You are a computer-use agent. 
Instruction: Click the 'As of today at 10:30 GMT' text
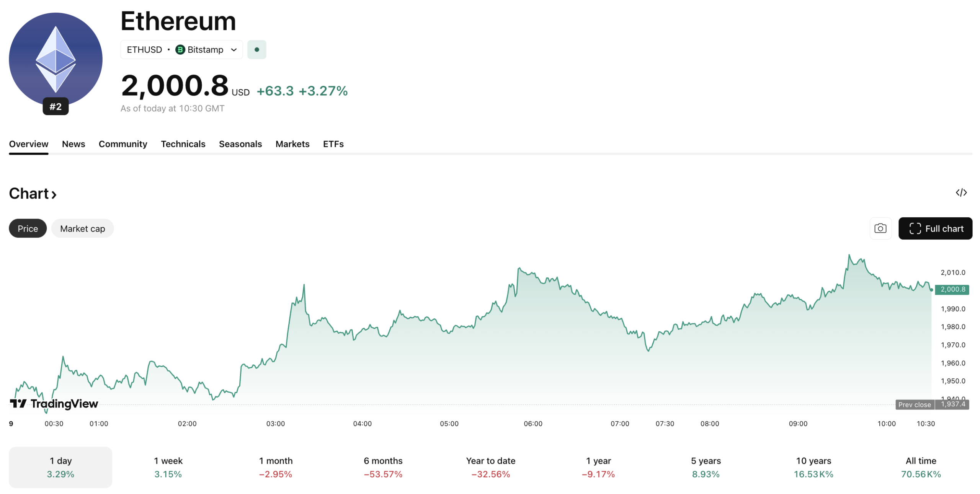(172, 108)
